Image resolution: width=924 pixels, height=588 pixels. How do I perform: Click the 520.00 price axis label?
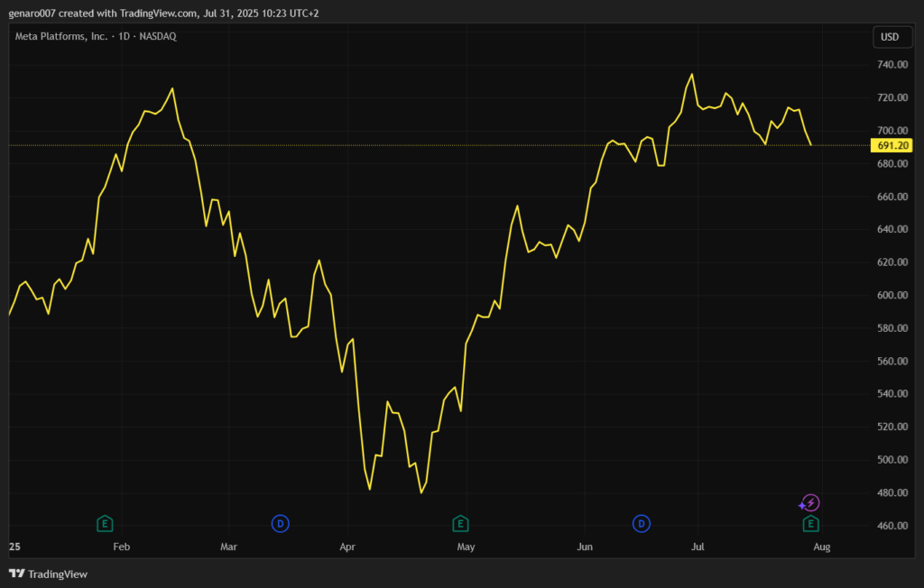[x=892, y=427]
